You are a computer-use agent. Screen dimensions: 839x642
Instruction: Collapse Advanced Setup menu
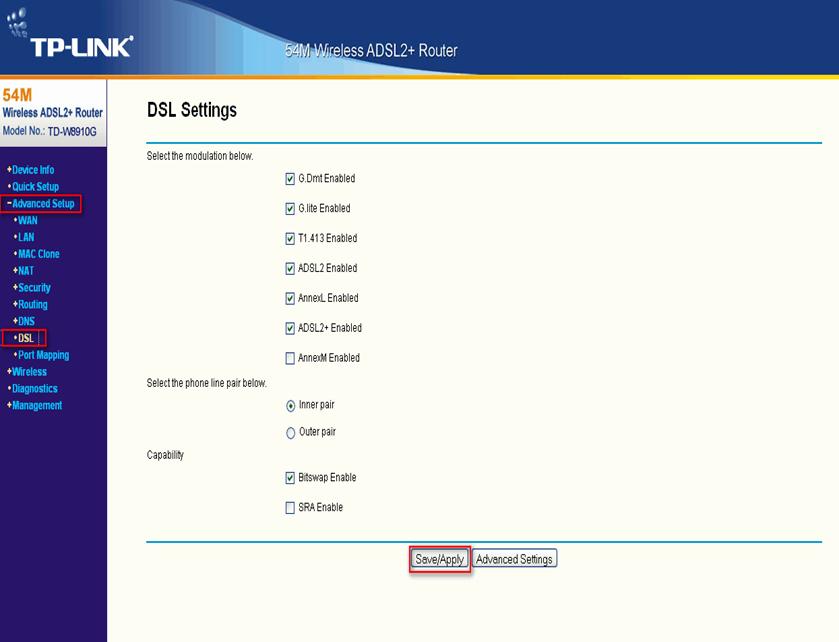pos(41,203)
